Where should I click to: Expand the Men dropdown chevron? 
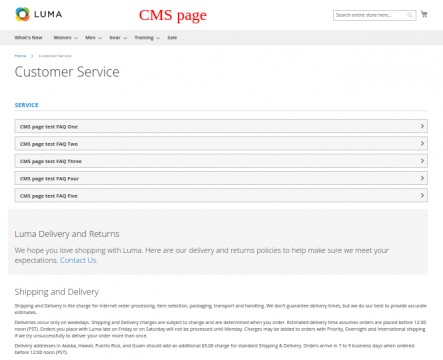click(100, 38)
